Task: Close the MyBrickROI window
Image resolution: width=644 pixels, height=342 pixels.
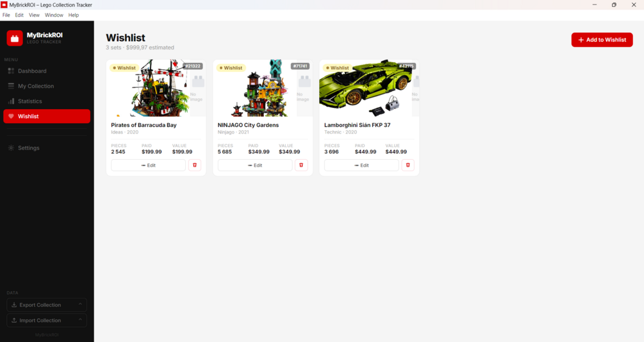Action: point(634,4)
